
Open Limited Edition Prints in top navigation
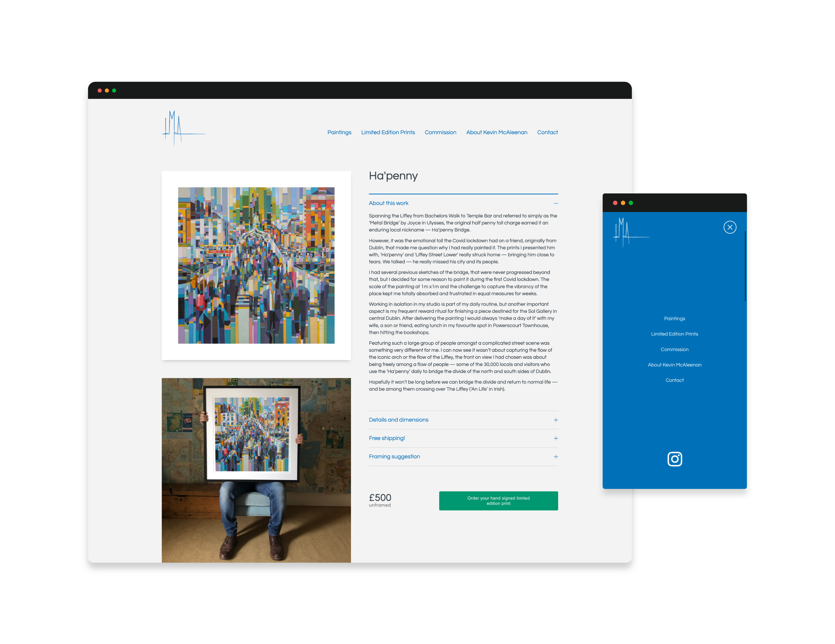click(388, 132)
